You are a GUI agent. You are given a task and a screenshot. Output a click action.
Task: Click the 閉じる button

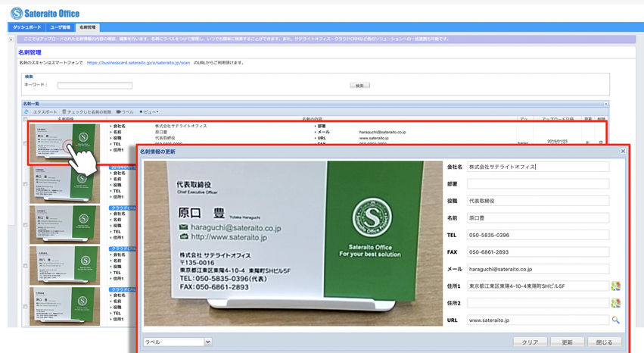pyautogui.click(x=604, y=342)
